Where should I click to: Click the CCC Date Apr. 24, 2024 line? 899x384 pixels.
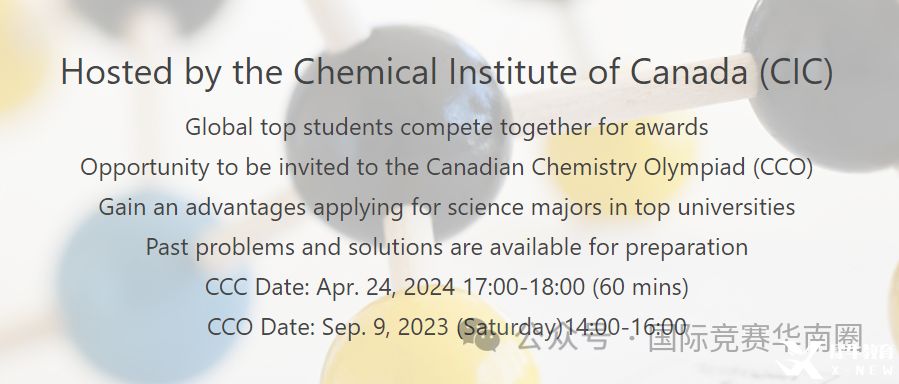447,287
